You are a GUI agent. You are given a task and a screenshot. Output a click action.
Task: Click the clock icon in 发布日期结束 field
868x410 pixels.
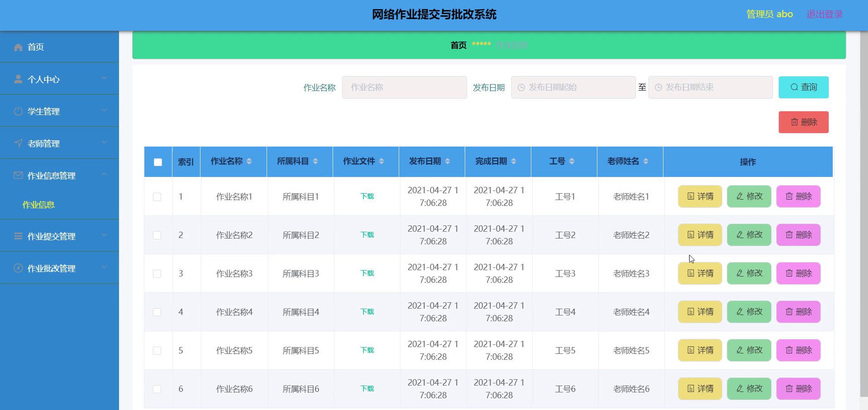(x=658, y=87)
